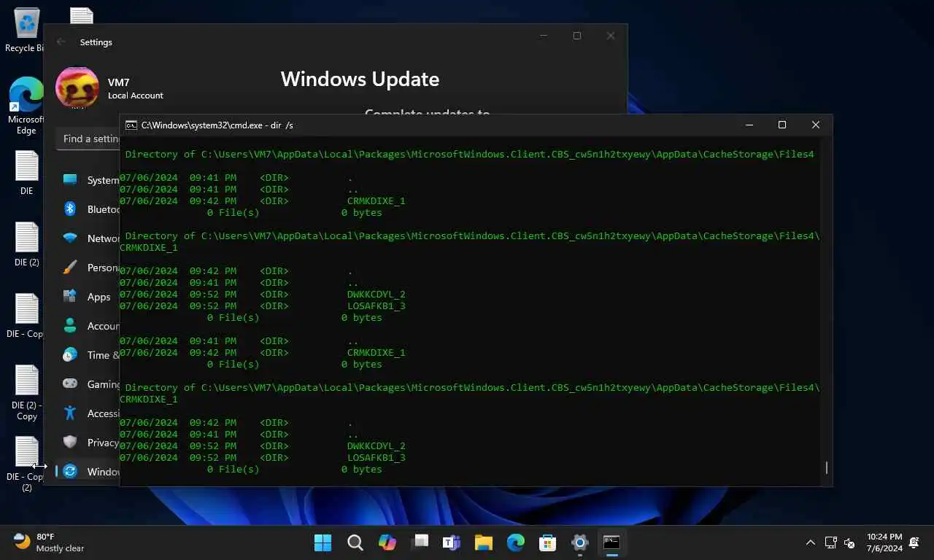The height and width of the screenshot is (560, 934).
Task: Open the System category in Settings
Action: 88,180
